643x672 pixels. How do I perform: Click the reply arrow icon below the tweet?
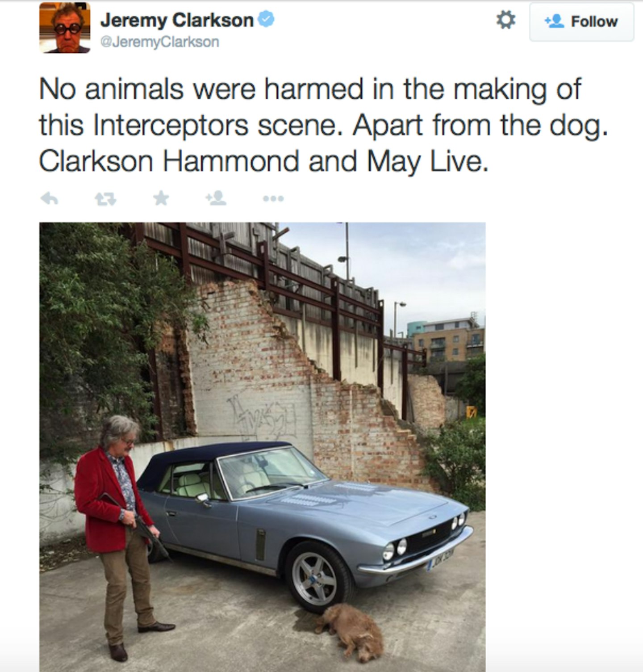[49, 198]
